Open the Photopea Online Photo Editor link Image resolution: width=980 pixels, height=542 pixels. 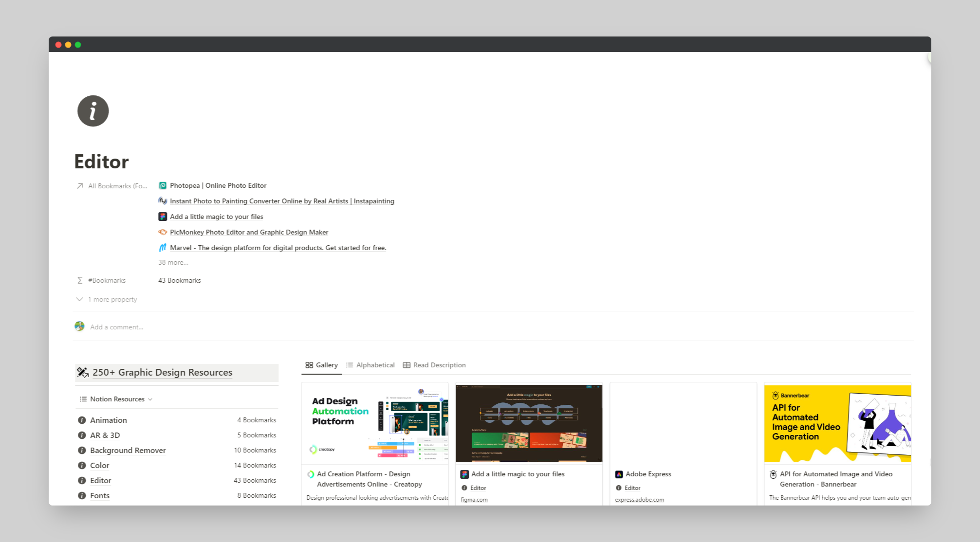coord(218,185)
